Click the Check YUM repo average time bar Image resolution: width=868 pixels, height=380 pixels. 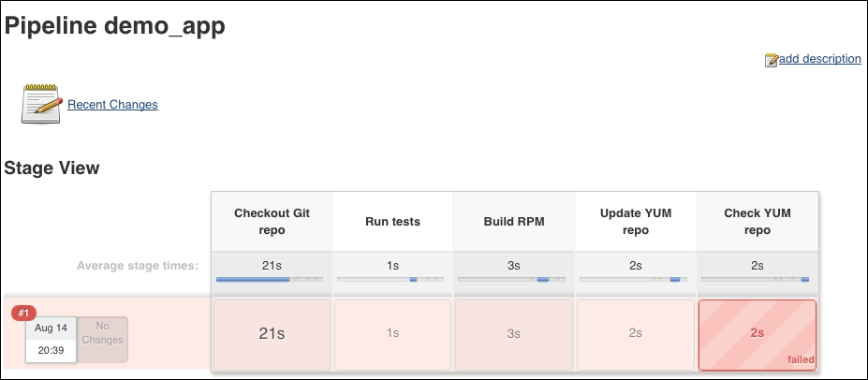pos(755,279)
